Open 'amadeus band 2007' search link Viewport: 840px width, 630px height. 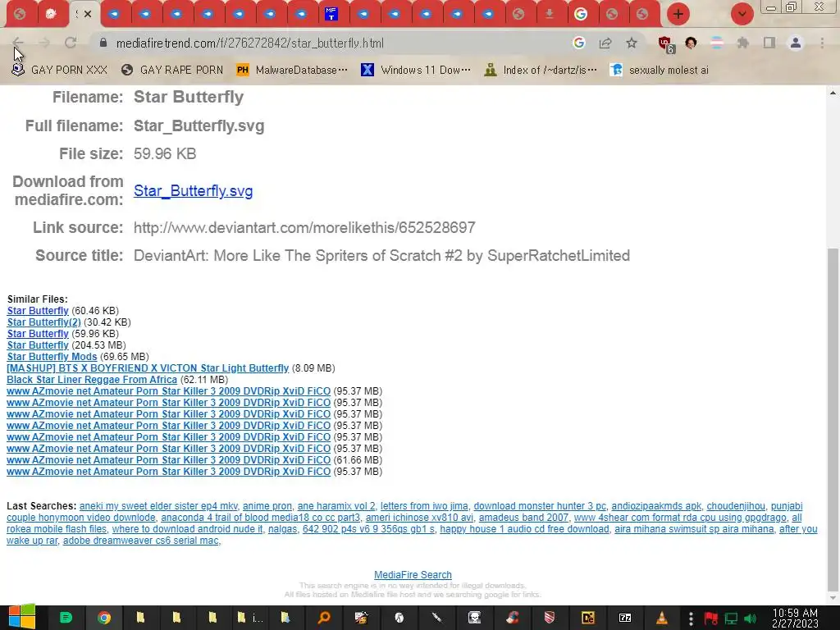tap(523, 518)
